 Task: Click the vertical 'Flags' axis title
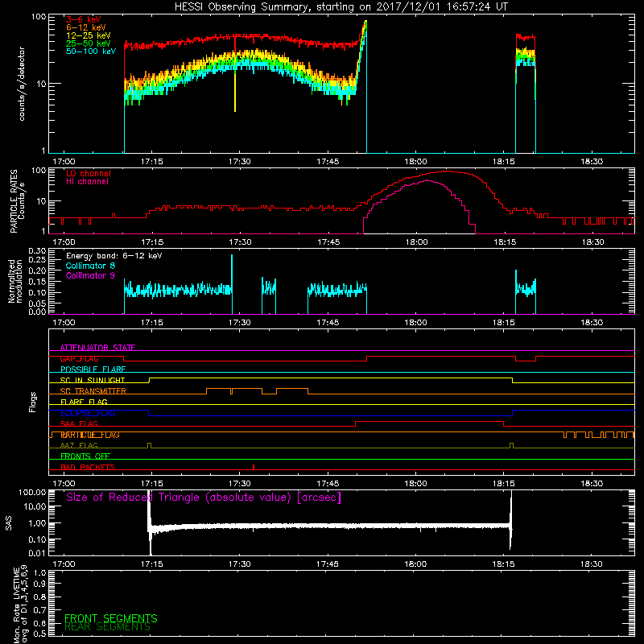[33, 402]
